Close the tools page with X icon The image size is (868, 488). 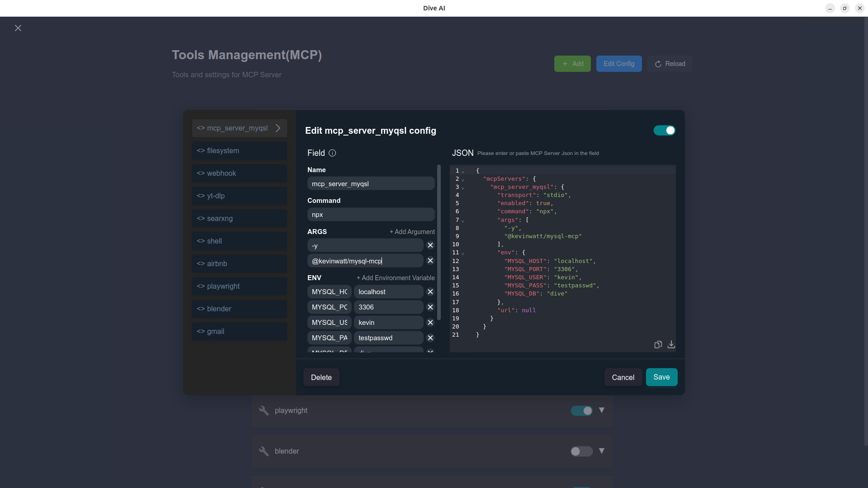click(18, 28)
